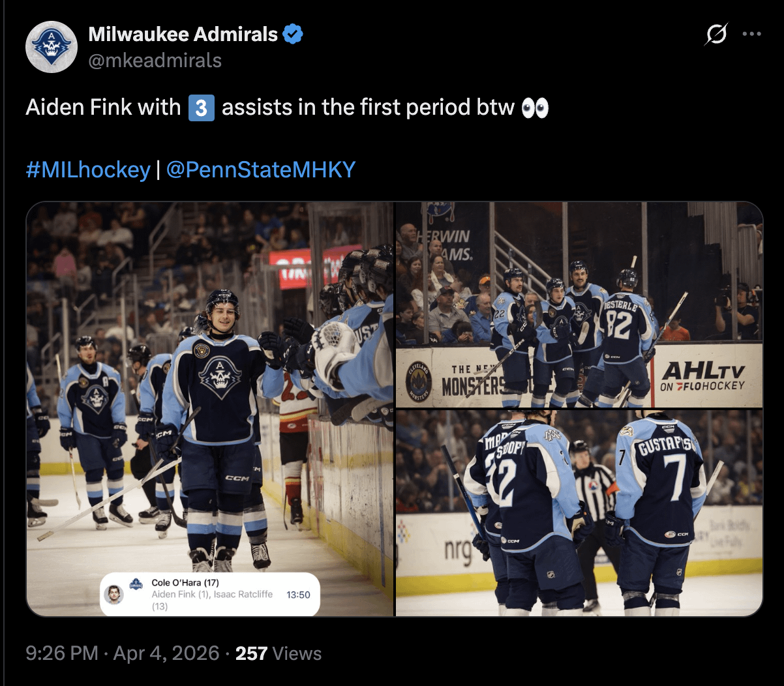This screenshot has height=686, width=784.
Task: Open the Grok slash-circle icon
Action: point(716,35)
